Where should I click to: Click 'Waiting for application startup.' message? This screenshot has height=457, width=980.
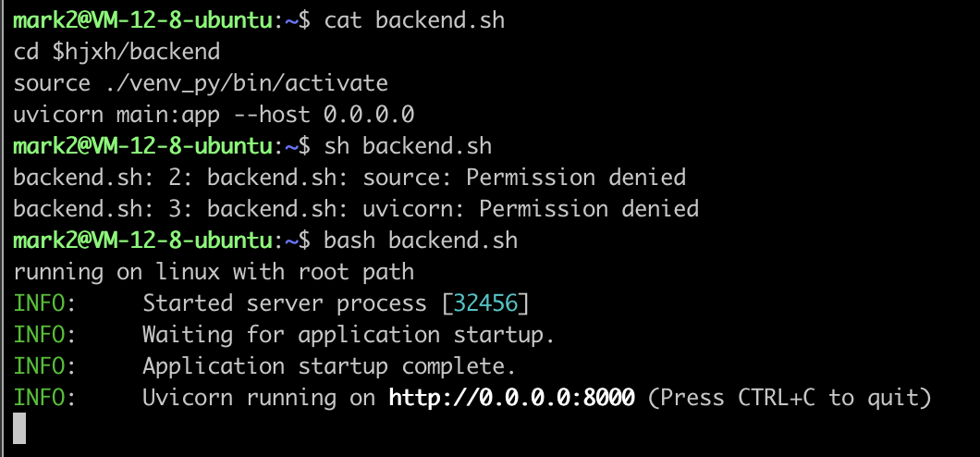[349, 335]
